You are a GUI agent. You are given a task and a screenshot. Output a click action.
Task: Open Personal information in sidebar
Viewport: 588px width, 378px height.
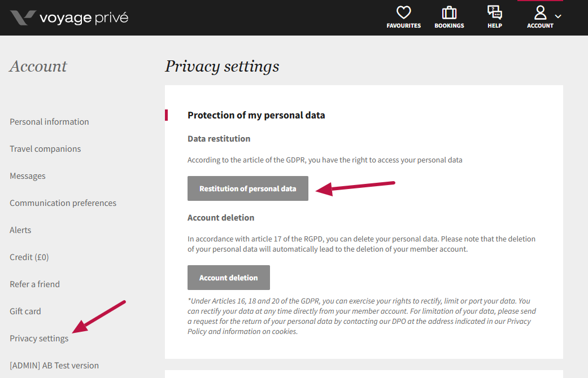[49, 122]
